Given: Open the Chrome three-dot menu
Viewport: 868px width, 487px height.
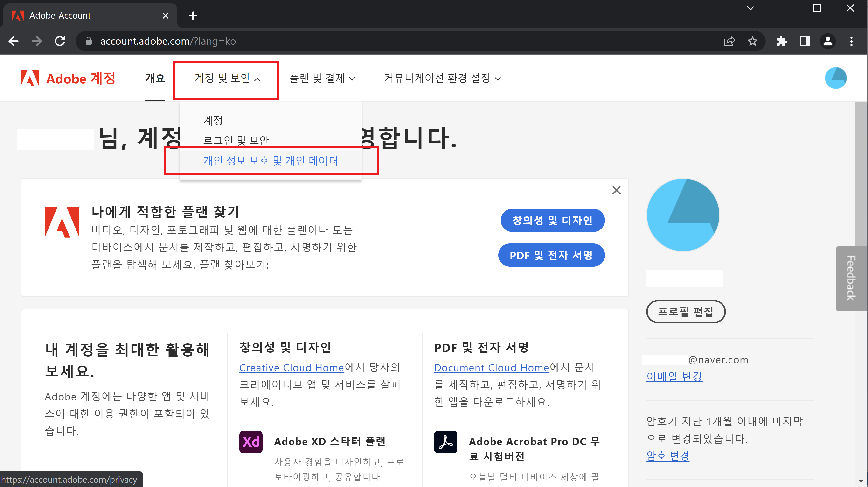Looking at the screenshot, I should 852,41.
